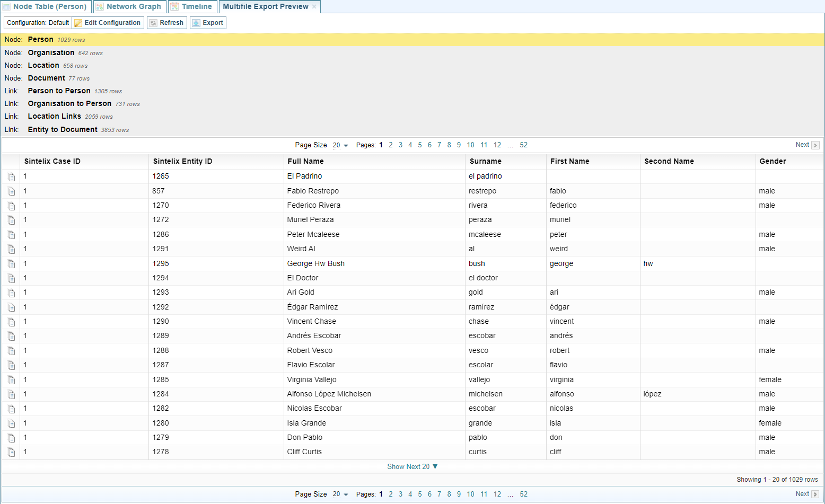This screenshot has width=825, height=504.
Task: Select the Organisation node row
Action: click(x=51, y=52)
